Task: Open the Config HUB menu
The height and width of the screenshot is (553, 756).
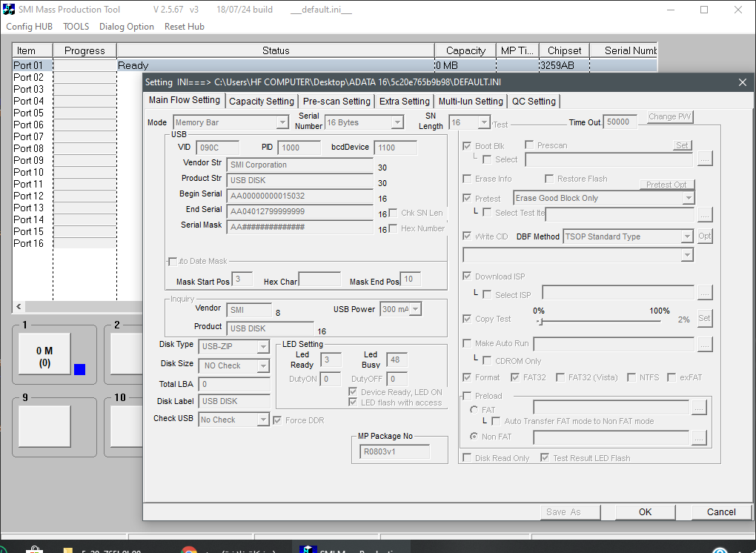Action: [x=30, y=27]
